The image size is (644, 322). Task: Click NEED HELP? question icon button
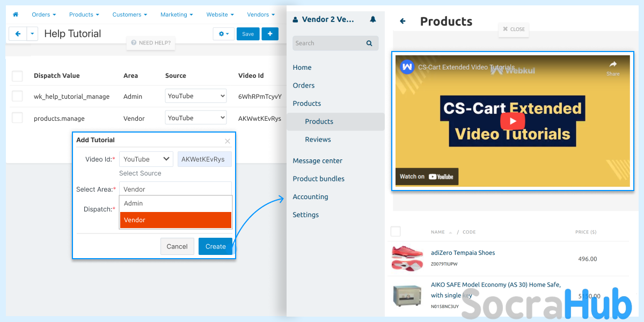tap(151, 43)
